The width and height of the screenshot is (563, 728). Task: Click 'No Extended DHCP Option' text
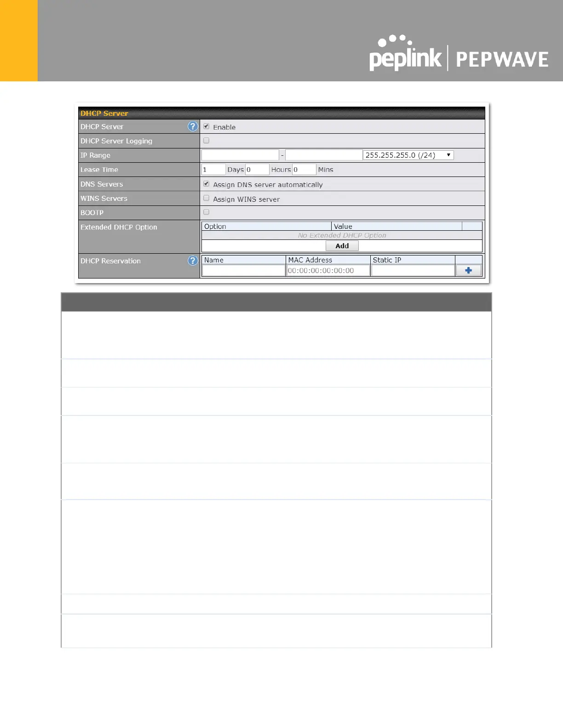click(x=342, y=235)
